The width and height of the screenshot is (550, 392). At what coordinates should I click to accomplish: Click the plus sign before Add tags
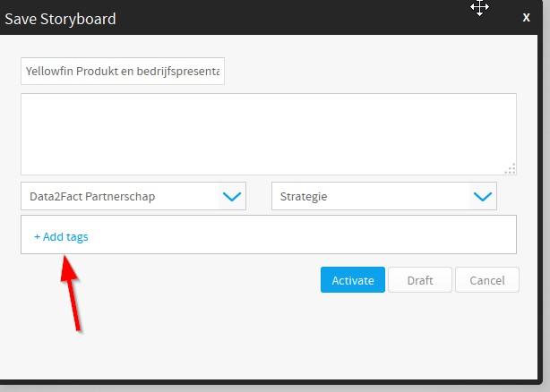(x=38, y=237)
